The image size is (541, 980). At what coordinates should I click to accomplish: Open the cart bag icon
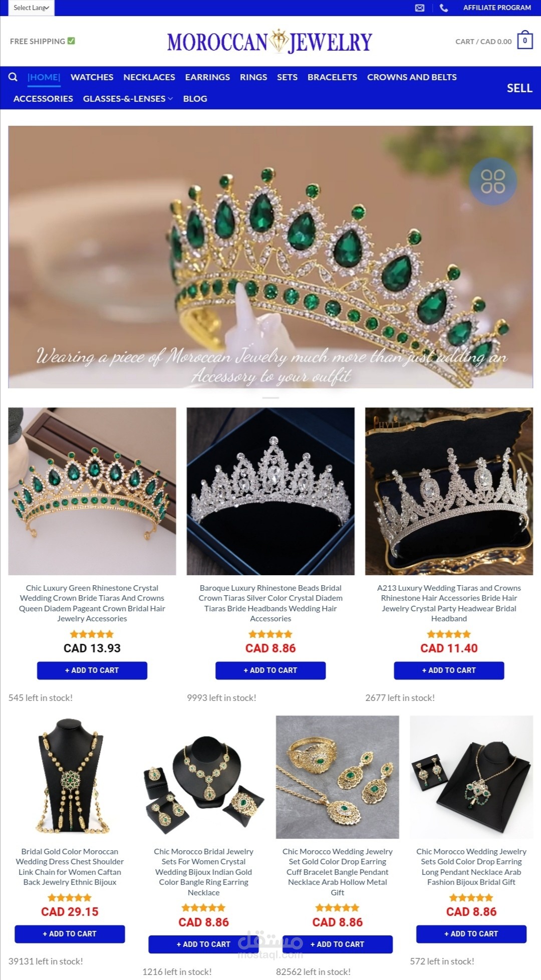tap(524, 41)
